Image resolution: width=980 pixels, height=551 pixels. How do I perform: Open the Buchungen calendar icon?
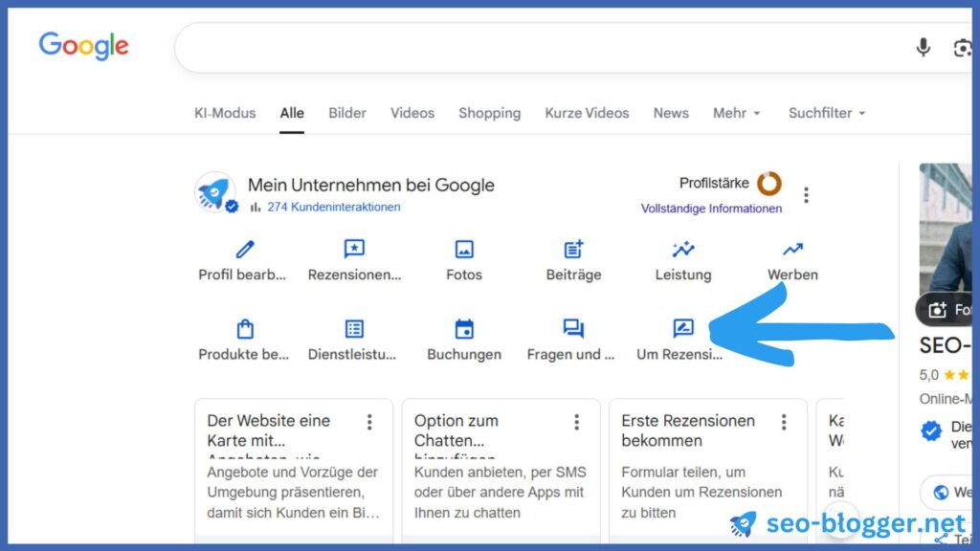pyautogui.click(x=464, y=329)
